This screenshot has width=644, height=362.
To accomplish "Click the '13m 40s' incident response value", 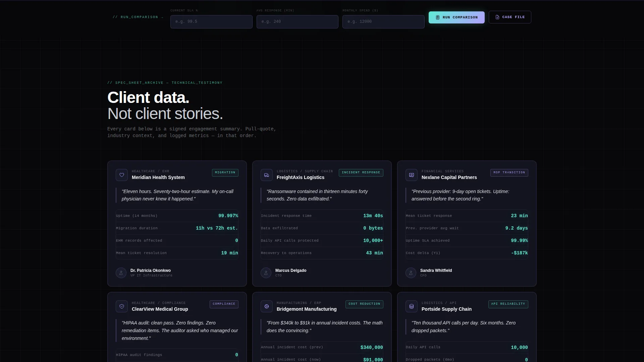I will 373,216.
